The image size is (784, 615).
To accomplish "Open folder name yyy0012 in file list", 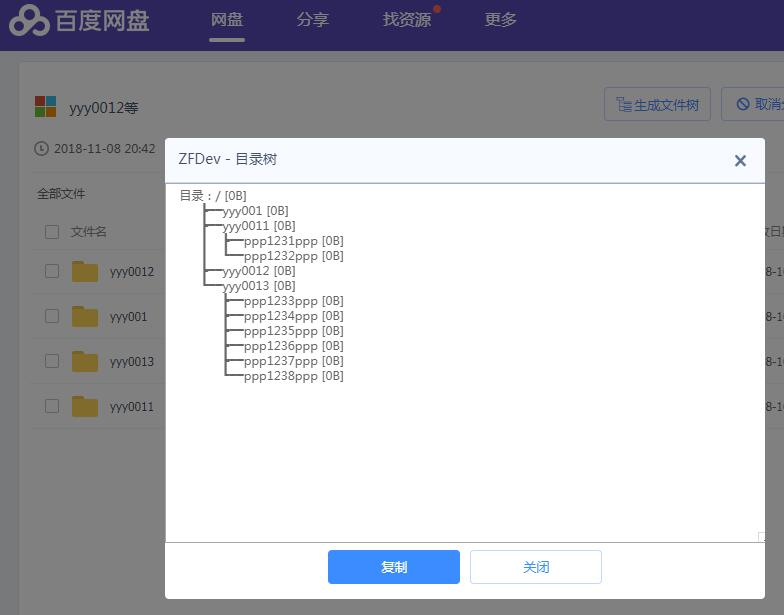I will tap(132, 272).
